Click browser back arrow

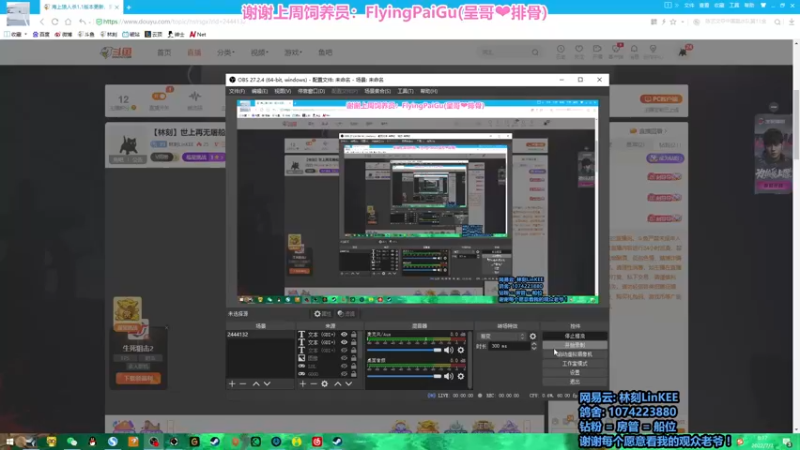click(x=42, y=22)
